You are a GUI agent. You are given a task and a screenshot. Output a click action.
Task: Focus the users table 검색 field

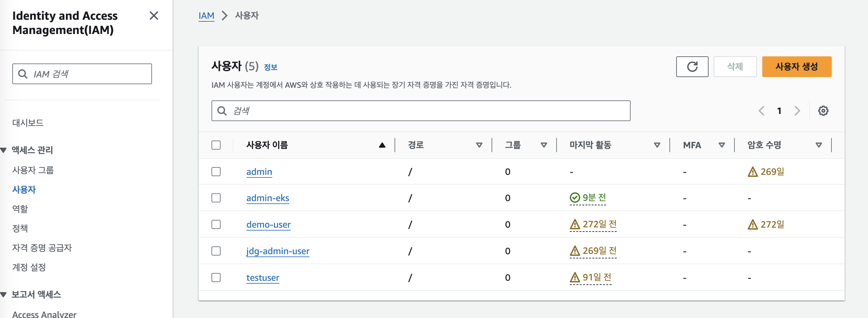click(420, 111)
